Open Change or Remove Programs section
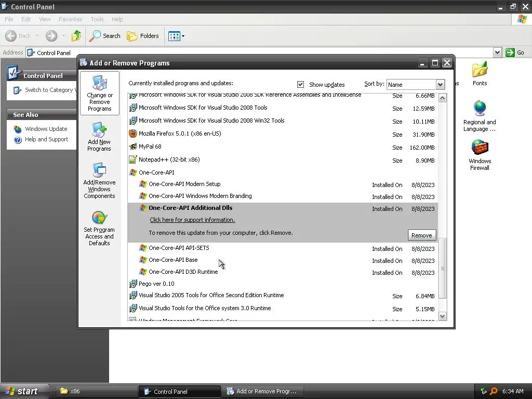532x399 pixels. tap(99, 94)
